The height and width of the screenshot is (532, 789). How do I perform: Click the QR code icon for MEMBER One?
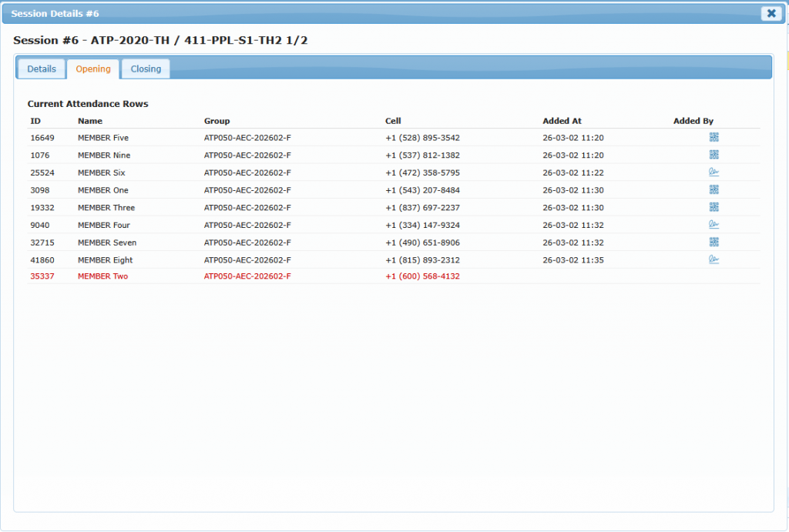point(713,190)
